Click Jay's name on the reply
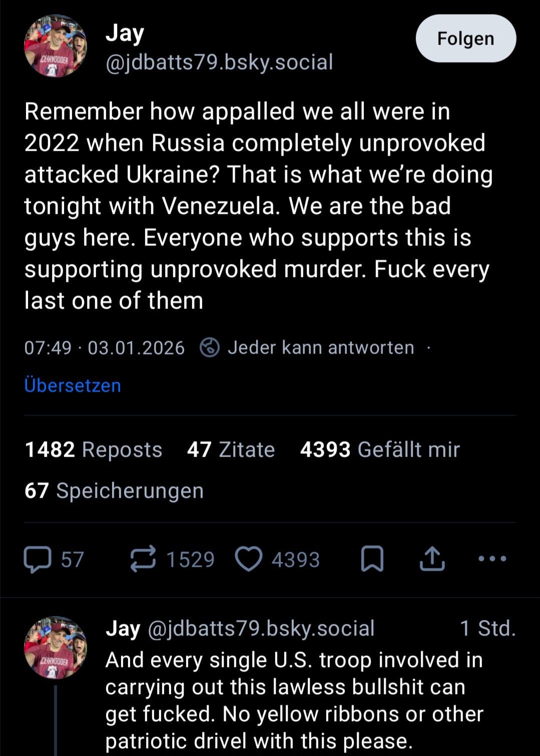540x756 pixels. tap(123, 628)
